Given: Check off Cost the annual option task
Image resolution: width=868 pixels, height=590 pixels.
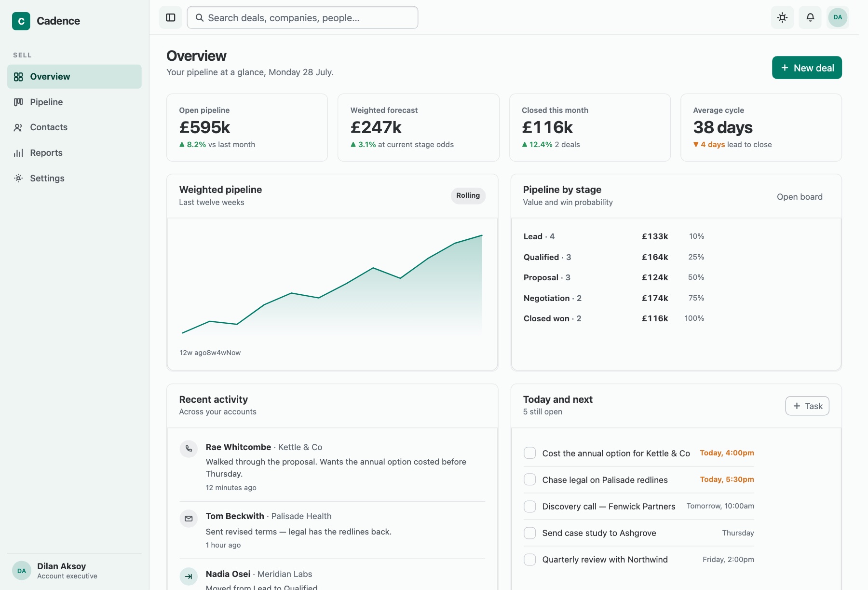Looking at the screenshot, I should tap(530, 453).
